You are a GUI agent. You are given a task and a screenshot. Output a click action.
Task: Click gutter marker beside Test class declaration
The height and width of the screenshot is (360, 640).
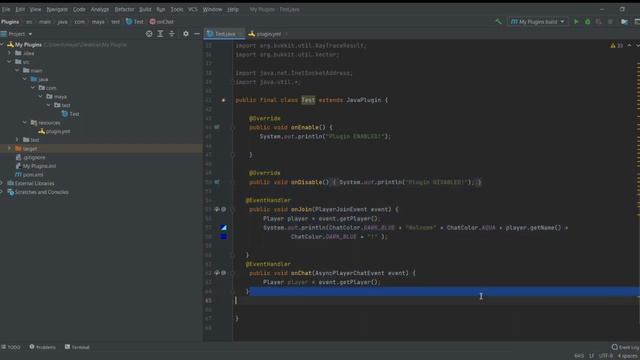click(x=223, y=100)
